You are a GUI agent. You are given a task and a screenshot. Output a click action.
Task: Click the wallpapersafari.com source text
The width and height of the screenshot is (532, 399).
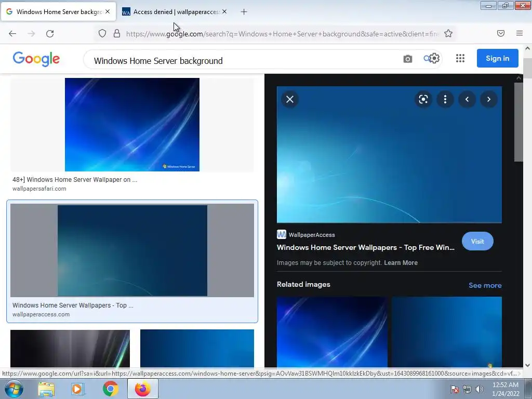coord(39,189)
